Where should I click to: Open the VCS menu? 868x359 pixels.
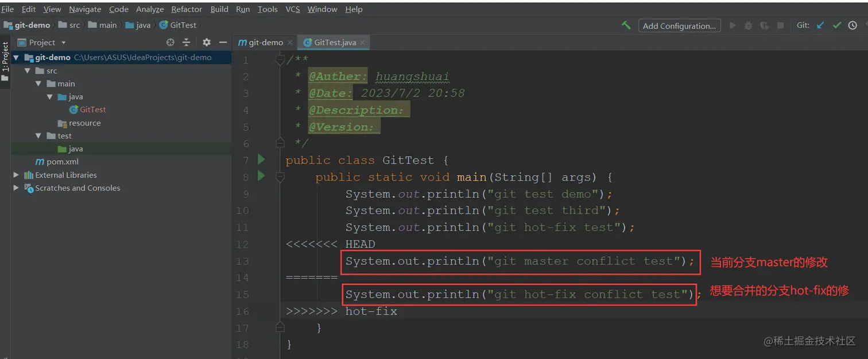pyautogui.click(x=293, y=9)
